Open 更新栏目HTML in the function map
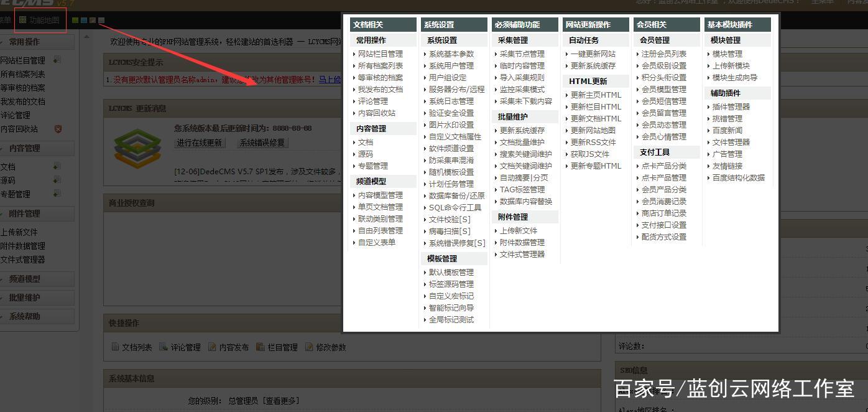 pyautogui.click(x=596, y=107)
